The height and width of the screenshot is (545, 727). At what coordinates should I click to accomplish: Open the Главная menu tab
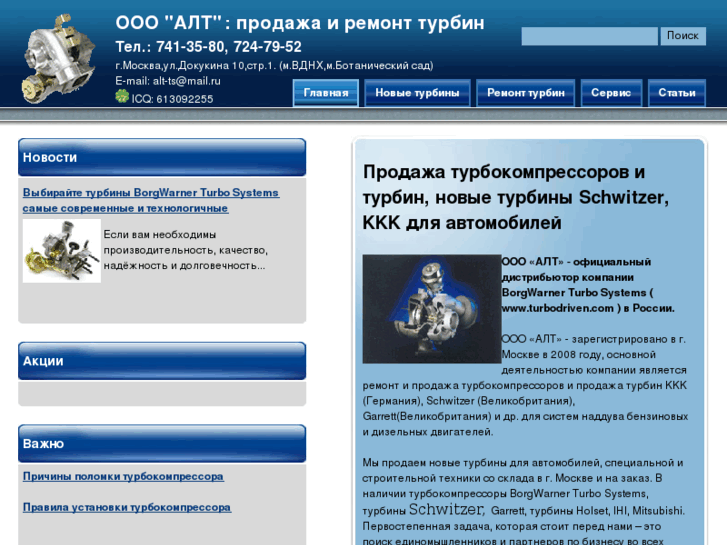coord(326,93)
